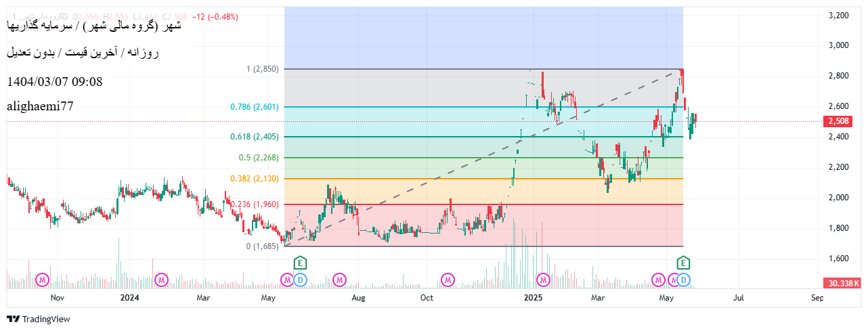Open the green E marker near May 2025
The height and width of the screenshot is (331, 868).
(684, 263)
